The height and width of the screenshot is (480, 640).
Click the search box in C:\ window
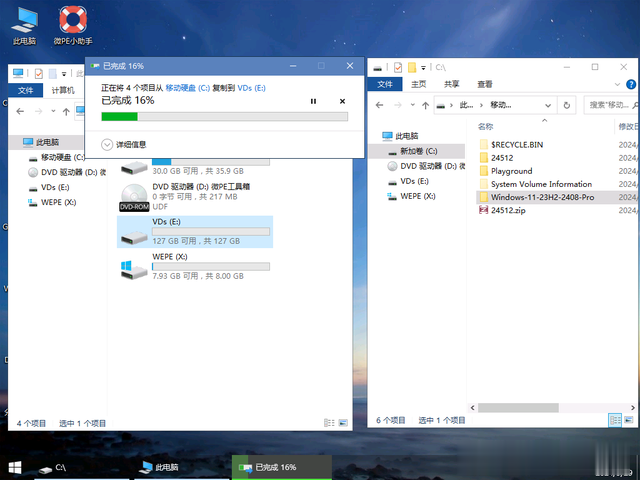[611, 105]
